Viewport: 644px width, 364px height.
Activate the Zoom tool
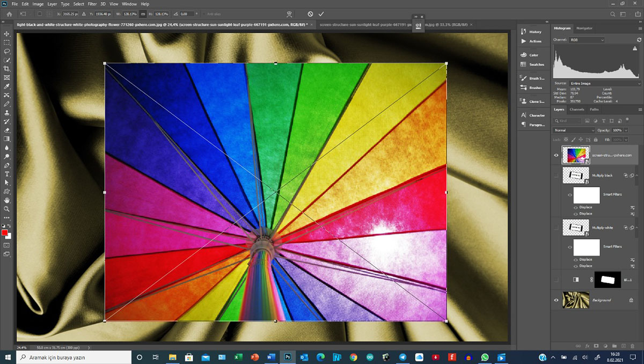coord(7,209)
